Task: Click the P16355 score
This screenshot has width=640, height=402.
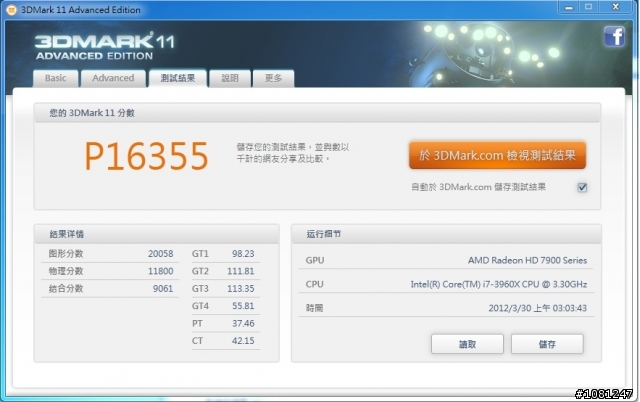Action: (146, 155)
